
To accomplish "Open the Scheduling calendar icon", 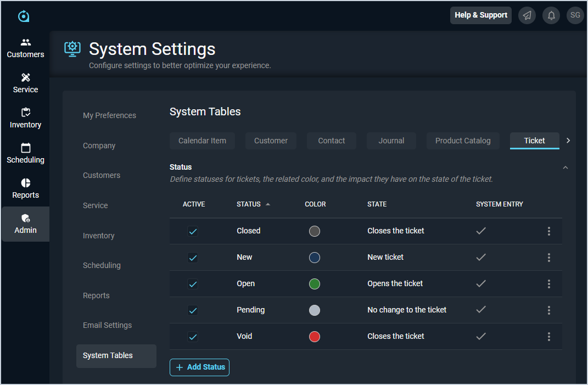I will point(25,148).
